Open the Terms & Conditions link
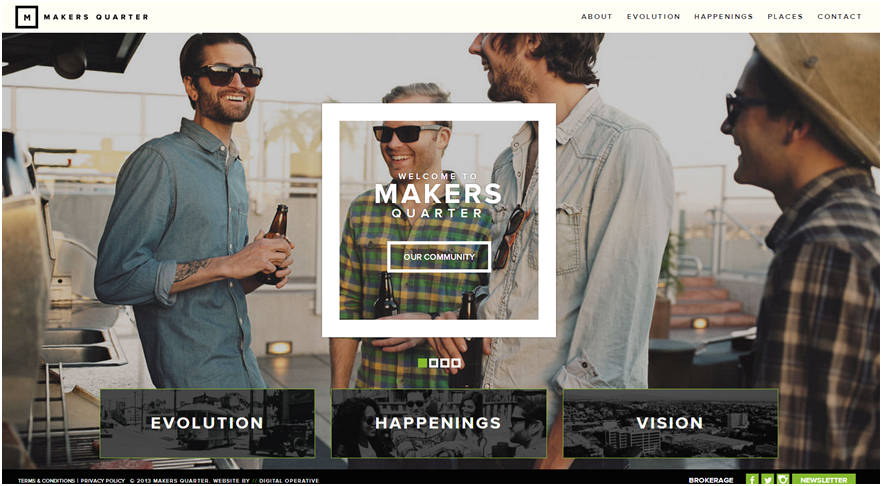Screen dimensions: 882x486 pyautogui.click(x=46, y=481)
